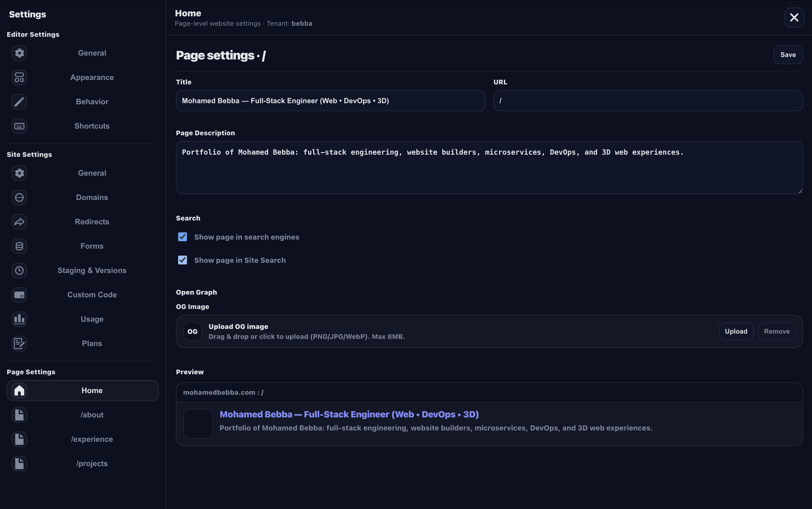Click the Page Description text area
812x509 pixels.
click(x=489, y=168)
